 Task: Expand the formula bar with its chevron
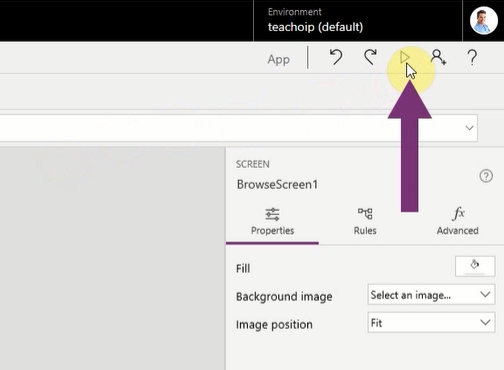tap(469, 128)
